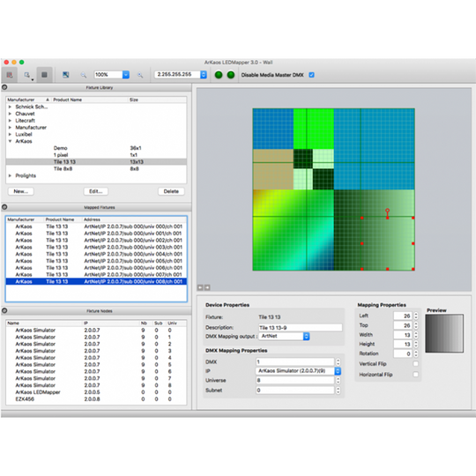This screenshot has width=476, height=476.
Task: Click the Delete button
Action: pos(171,191)
